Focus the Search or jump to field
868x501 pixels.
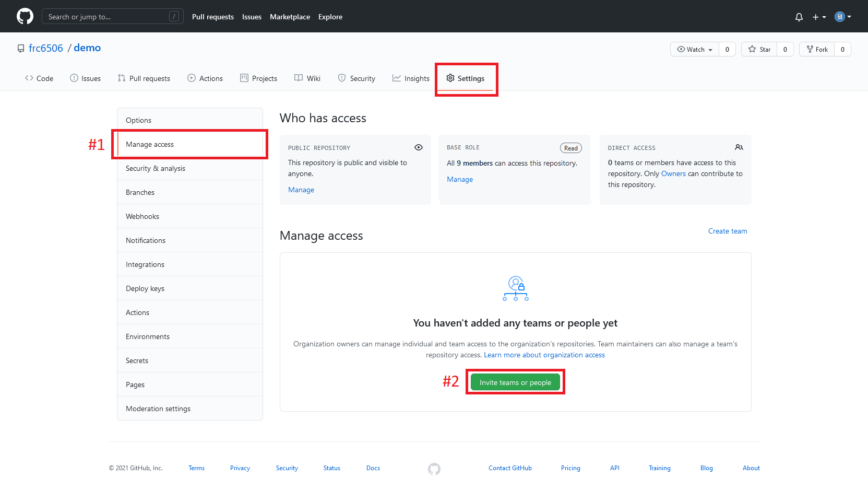pos(112,17)
